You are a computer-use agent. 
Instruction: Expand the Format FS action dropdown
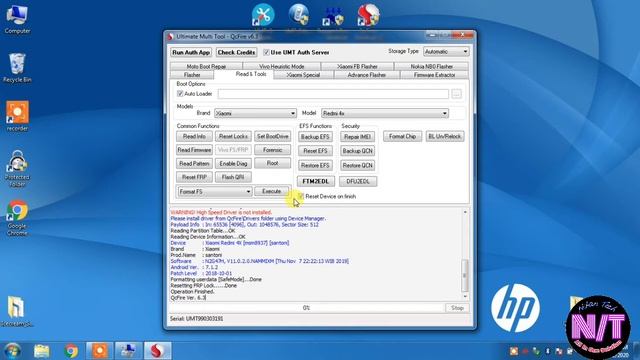tap(215, 191)
